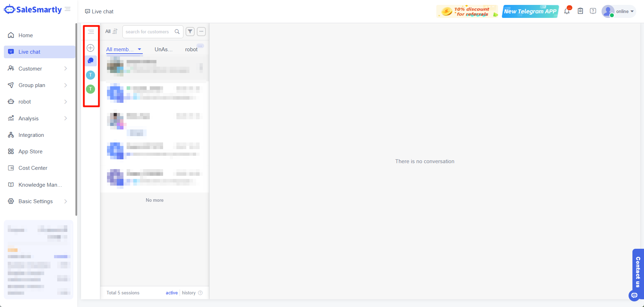644x307 pixels.
Task: Click the 10% discount for referrals banner
Action: [x=467, y=11]
